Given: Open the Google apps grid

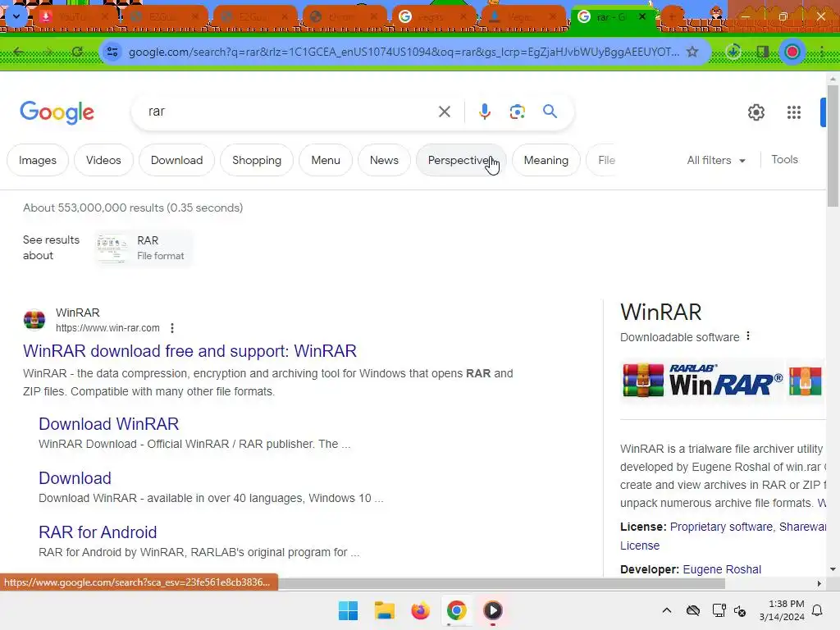Looking at the screenshot, I should tap(794, 112).
